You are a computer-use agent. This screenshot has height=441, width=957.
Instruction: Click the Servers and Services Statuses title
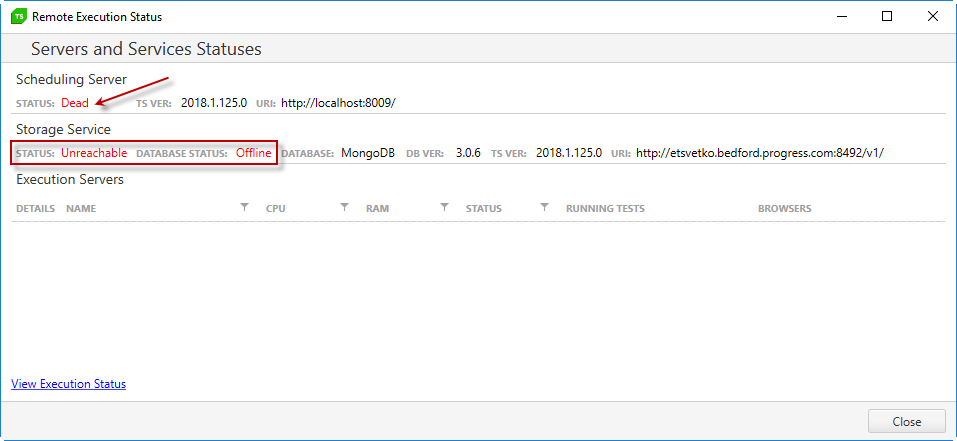(146, 49)
